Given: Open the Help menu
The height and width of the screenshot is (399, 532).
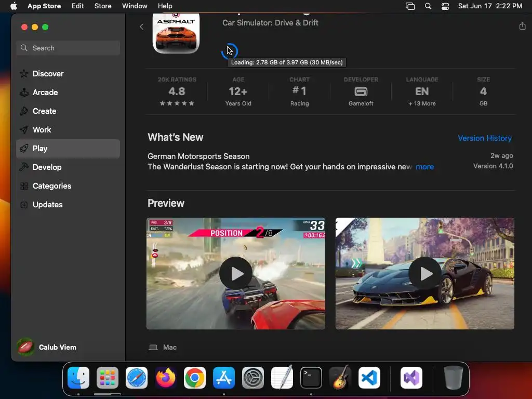Looking at the screenshot, I should coord(165,6).
